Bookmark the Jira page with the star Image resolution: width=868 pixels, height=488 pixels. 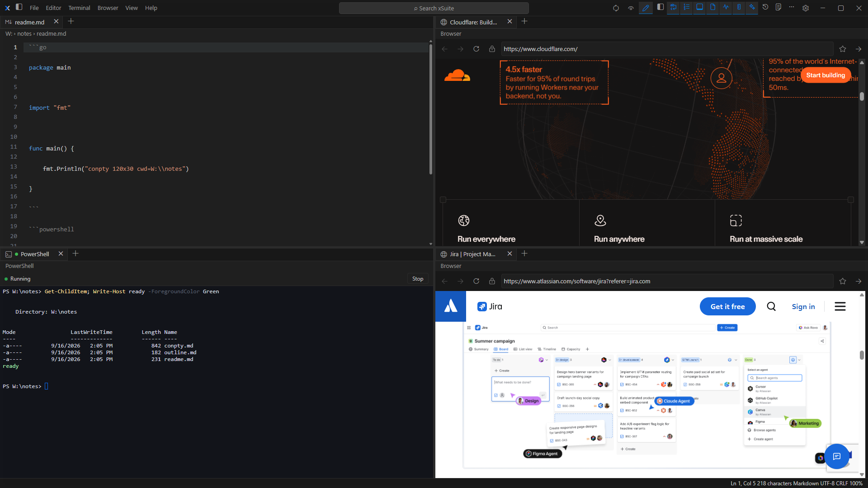(x=843, y=281)
